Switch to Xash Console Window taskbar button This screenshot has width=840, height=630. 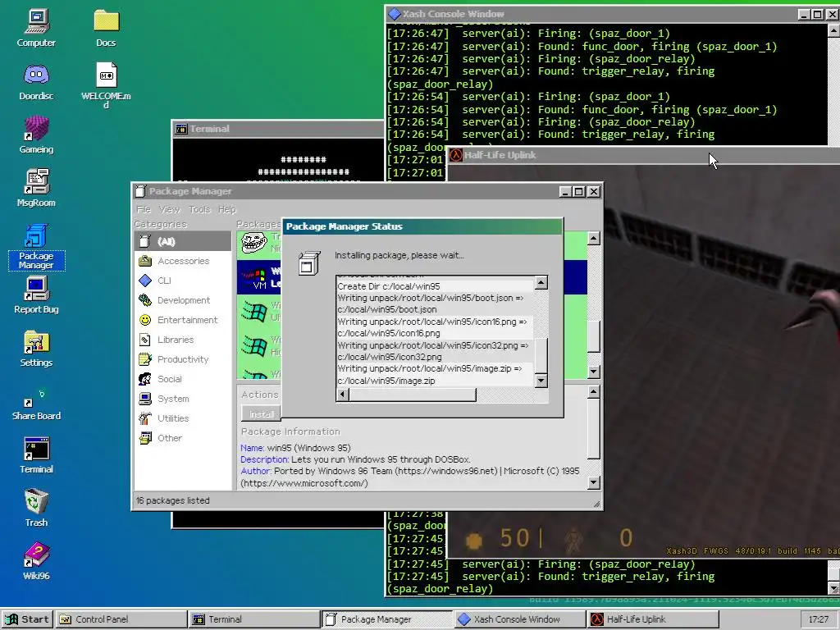coord(519,619)
